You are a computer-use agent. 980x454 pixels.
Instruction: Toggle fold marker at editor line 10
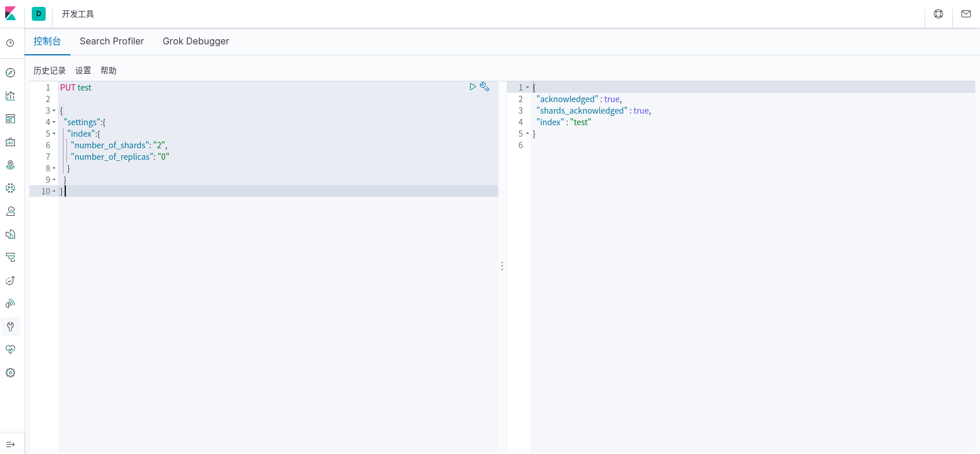coord(54,192)
